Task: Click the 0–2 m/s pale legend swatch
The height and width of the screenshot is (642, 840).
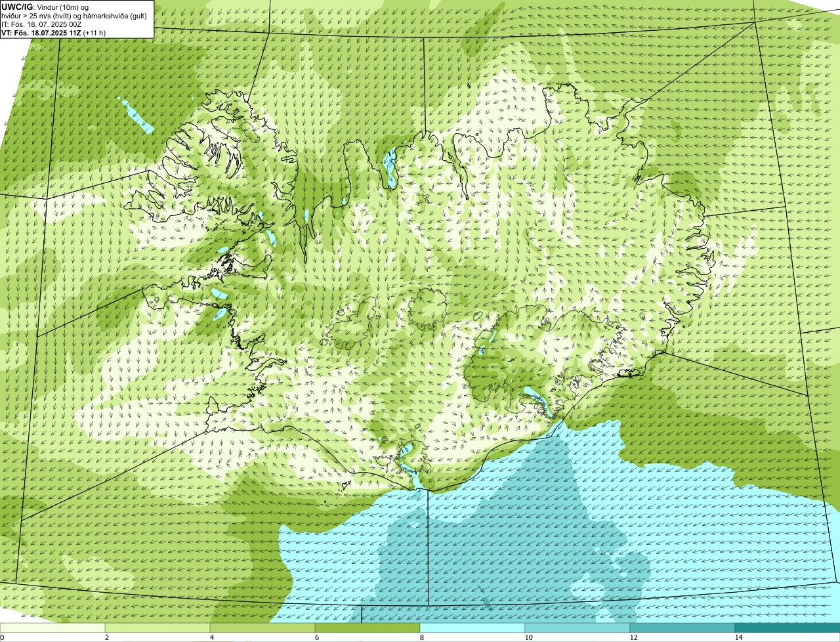Action: tap(52, 628)
